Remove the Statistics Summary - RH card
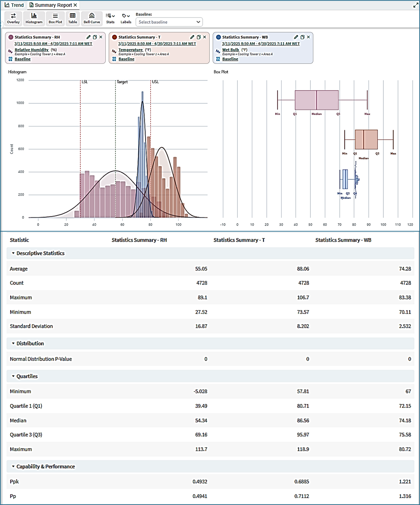The width and height of the screenshot is (420, 505). 101,37
